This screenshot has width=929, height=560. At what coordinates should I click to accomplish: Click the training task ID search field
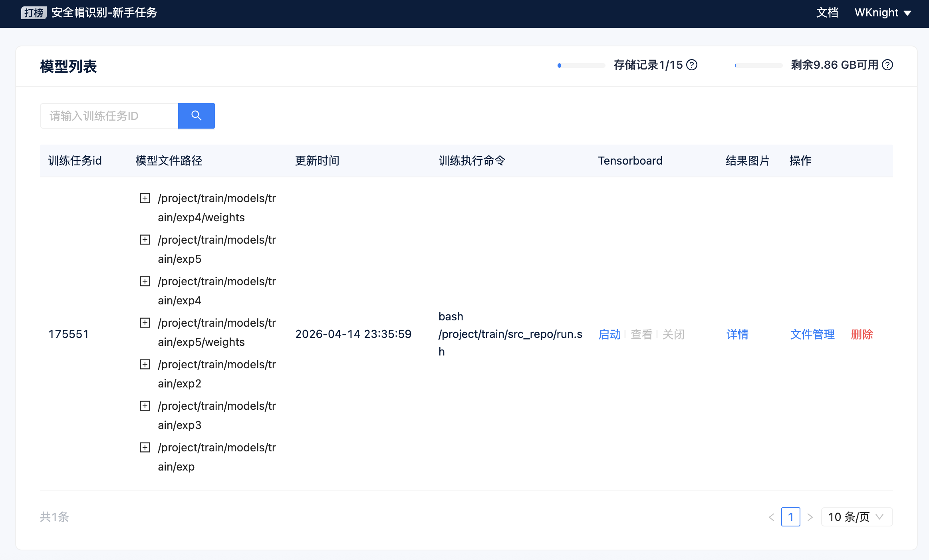(x=109, y=115)
